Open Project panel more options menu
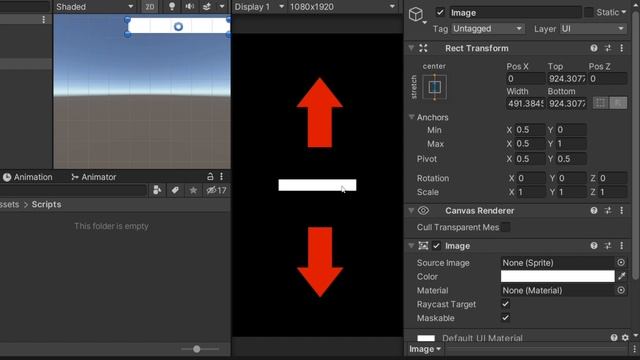Viewport: 640px width, 360px height. 222,177
